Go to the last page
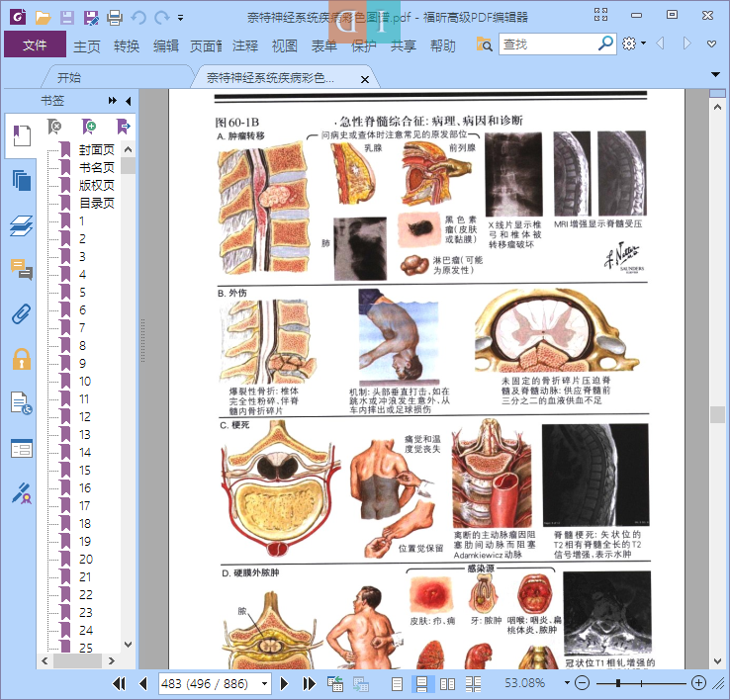 (x=309, y=684)
